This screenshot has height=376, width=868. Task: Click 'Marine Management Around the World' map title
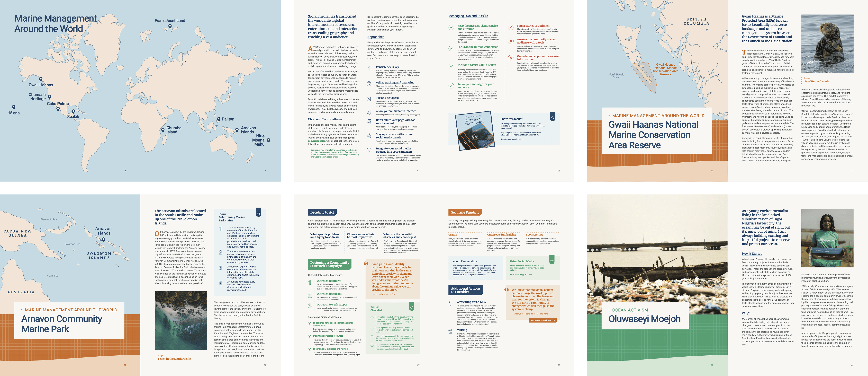point(56,24)
